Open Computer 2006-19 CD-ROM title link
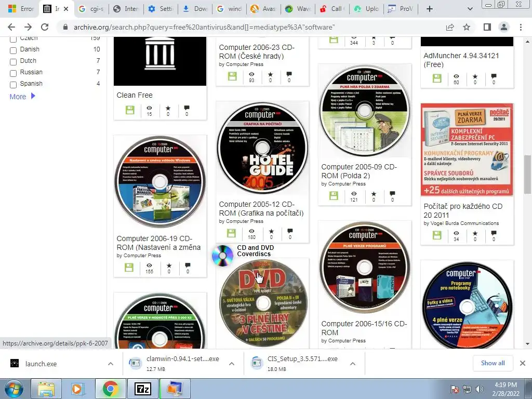The image size is (532, 399). click(158, 243)
